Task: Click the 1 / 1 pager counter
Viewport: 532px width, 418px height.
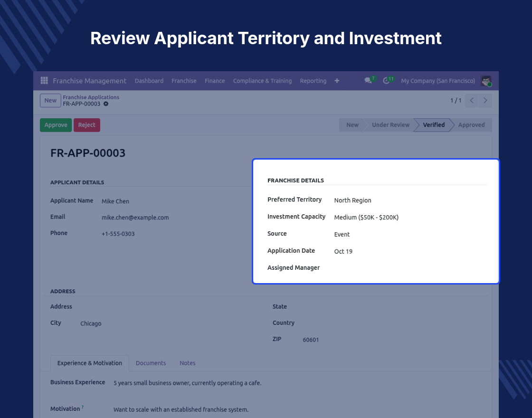Action: tap(456, 100)
